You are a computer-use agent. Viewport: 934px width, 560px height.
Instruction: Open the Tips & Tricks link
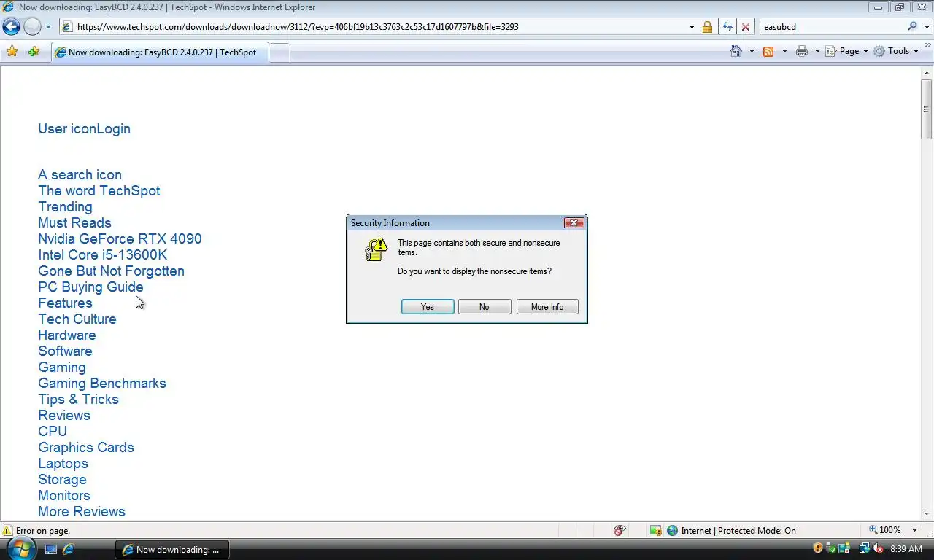pyautogui.click(x=79, y=400)
